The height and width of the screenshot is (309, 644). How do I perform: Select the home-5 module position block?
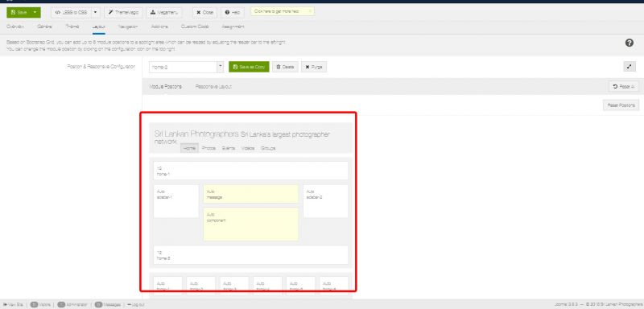pyautogui.click(x=250, y=255)
